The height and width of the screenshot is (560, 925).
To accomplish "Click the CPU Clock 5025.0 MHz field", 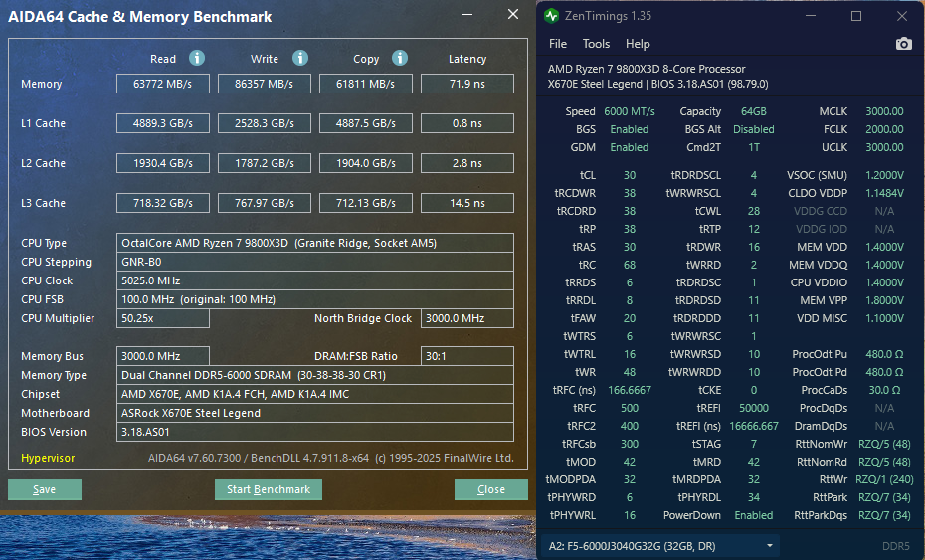I will tap(315, 280).
